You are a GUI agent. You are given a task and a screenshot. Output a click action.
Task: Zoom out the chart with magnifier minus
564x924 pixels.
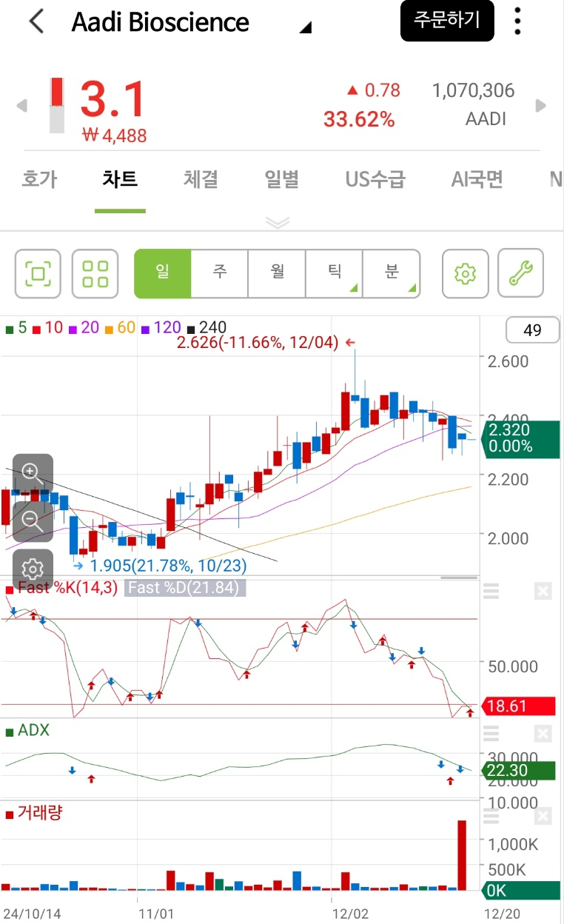point(33,521)
